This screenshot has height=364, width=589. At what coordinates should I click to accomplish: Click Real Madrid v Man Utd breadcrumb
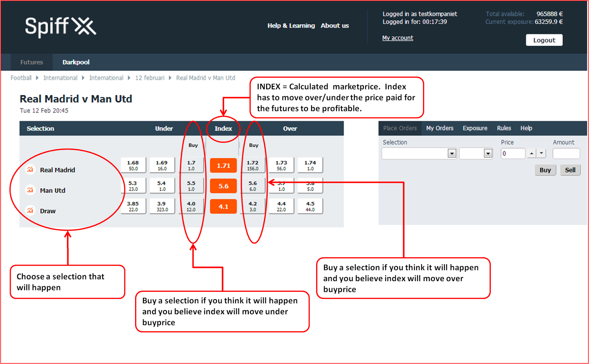click(x=205, y=78)
